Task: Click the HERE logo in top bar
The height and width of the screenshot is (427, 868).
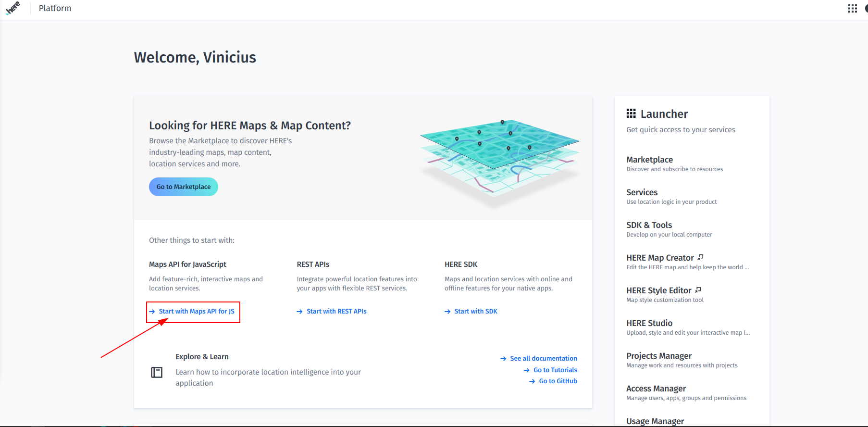Action: pos(13,8)
